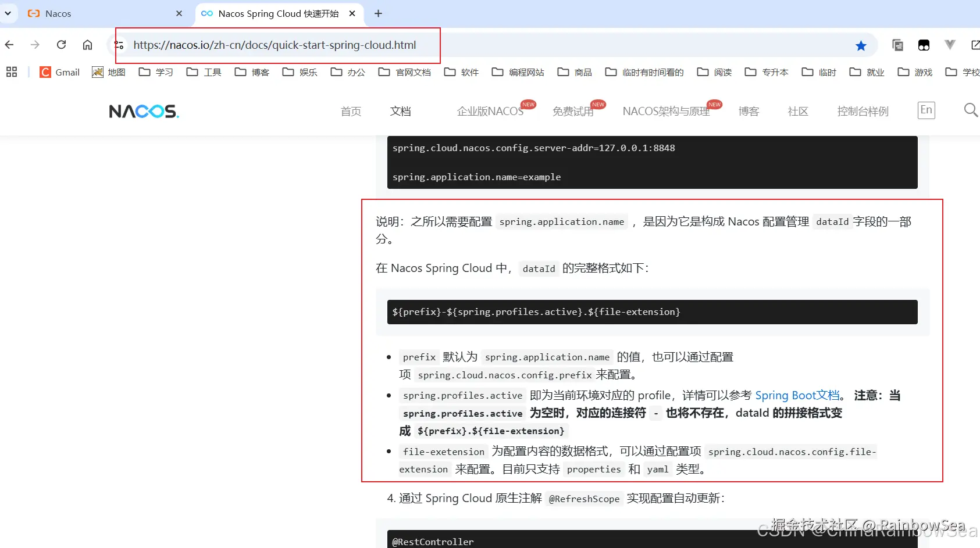
Task: Click the yaml inline code
Action: pos(658,469)
